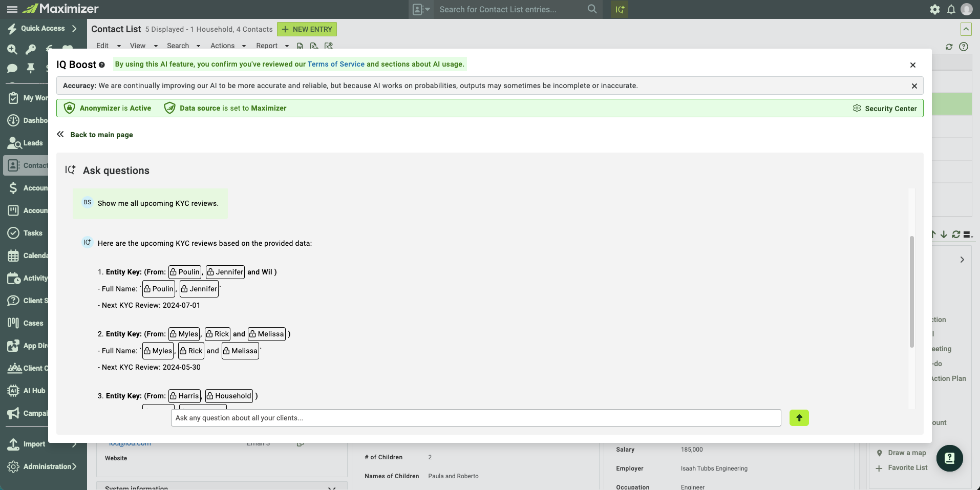Open the notifications bell

(951, 9)
